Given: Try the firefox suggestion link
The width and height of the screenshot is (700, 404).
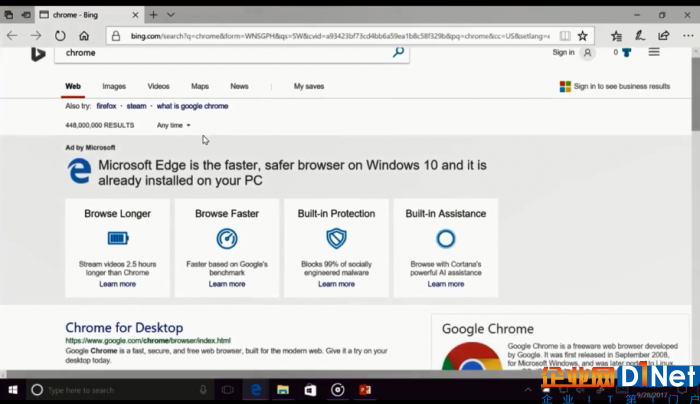Looking at the screenshot, I should click(106, 106).
